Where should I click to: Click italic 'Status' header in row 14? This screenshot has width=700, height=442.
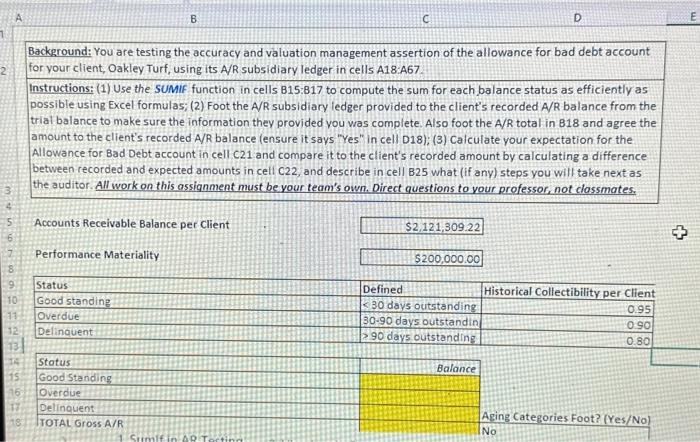pos(198,362)
